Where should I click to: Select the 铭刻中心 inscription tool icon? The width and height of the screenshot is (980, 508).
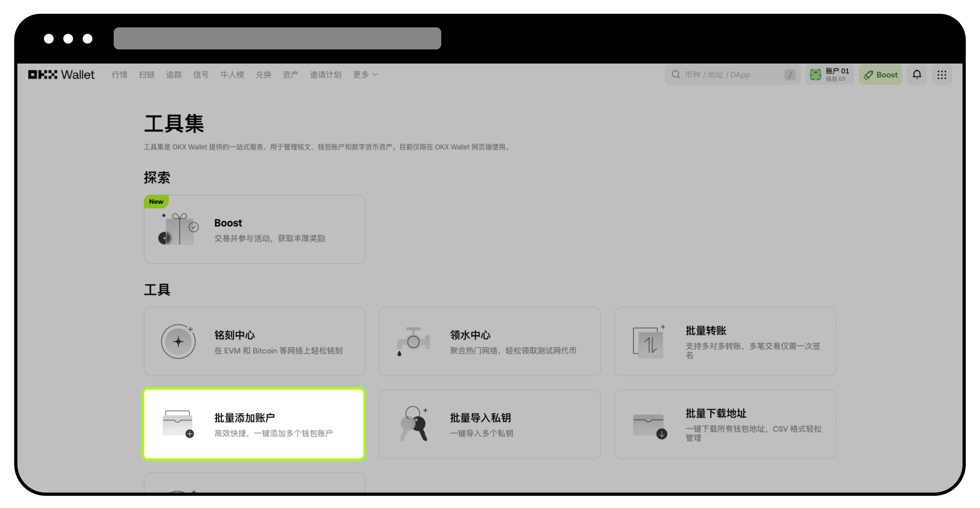(178, 341)
